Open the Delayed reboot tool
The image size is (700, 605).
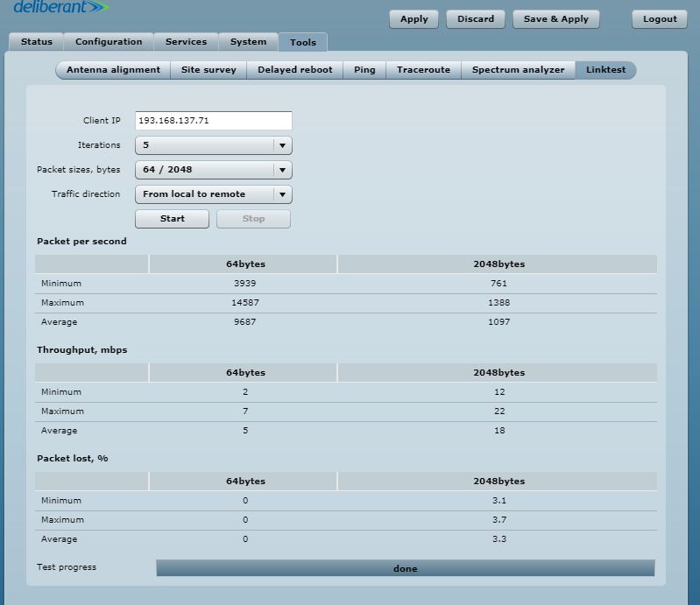pos(294,70)
